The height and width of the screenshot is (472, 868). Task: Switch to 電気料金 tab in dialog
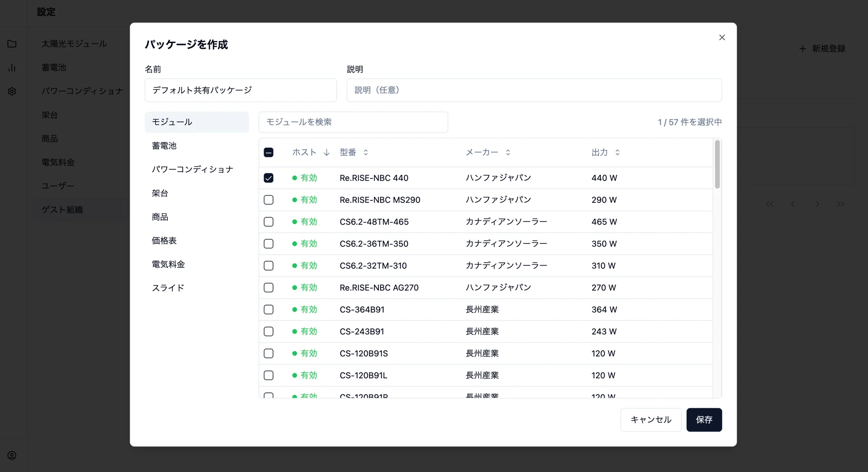point(197,264)
